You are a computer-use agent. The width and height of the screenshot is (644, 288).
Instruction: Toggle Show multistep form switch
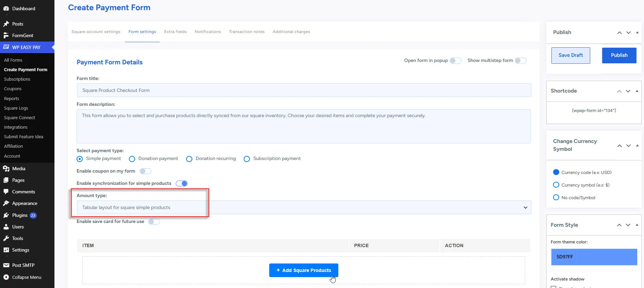pos(520,61)
